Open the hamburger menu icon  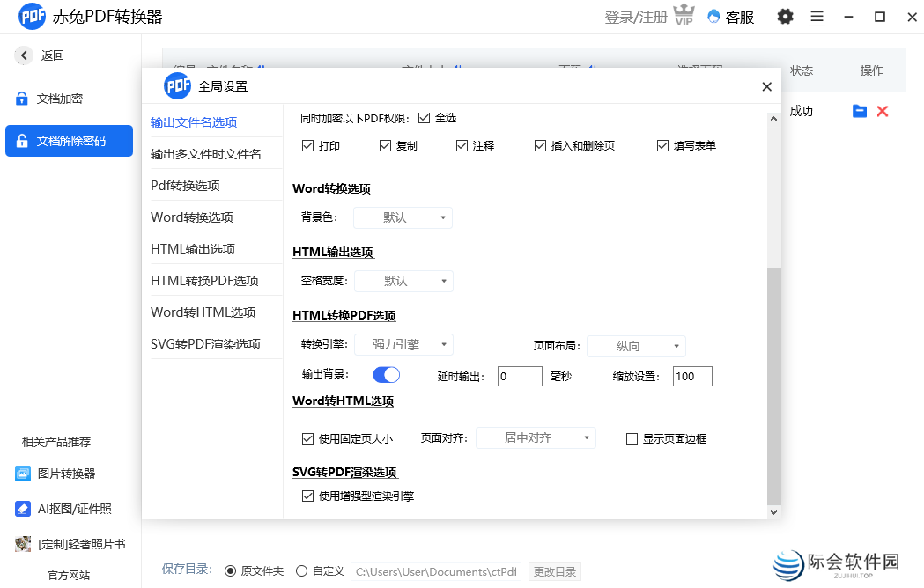(817, 17)
